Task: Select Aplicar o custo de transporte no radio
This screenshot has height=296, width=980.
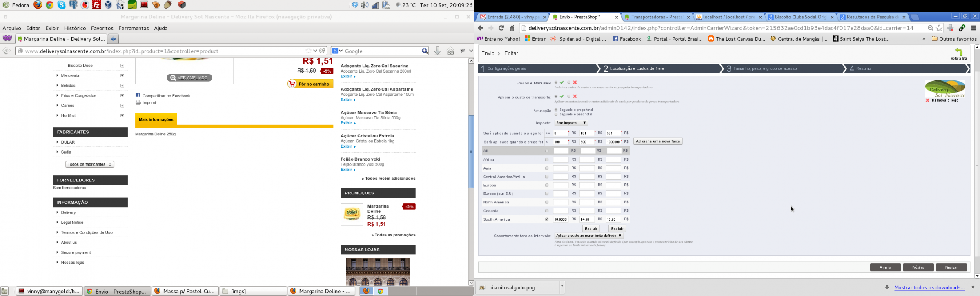Action: click(x=569, y=97)
